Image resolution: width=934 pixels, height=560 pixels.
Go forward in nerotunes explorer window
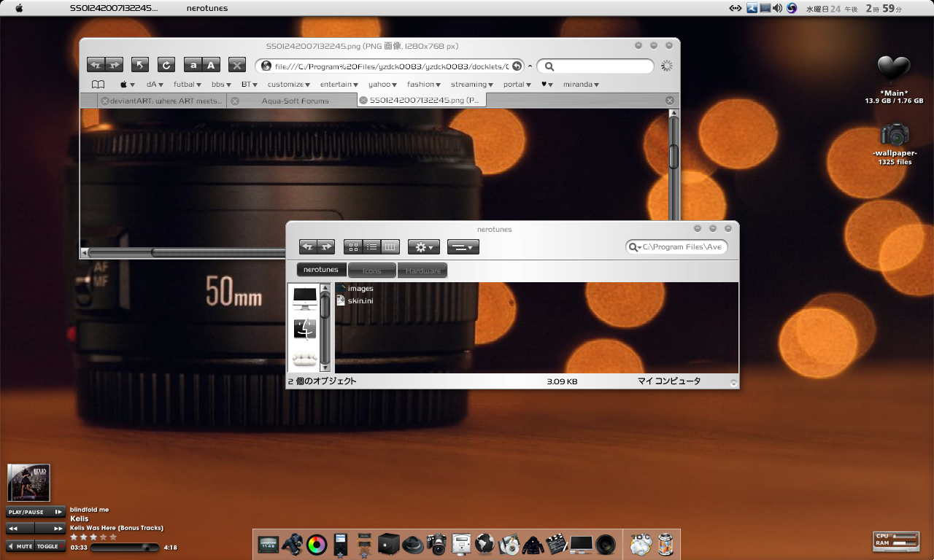pyautogui.click(x=326, y=247)
